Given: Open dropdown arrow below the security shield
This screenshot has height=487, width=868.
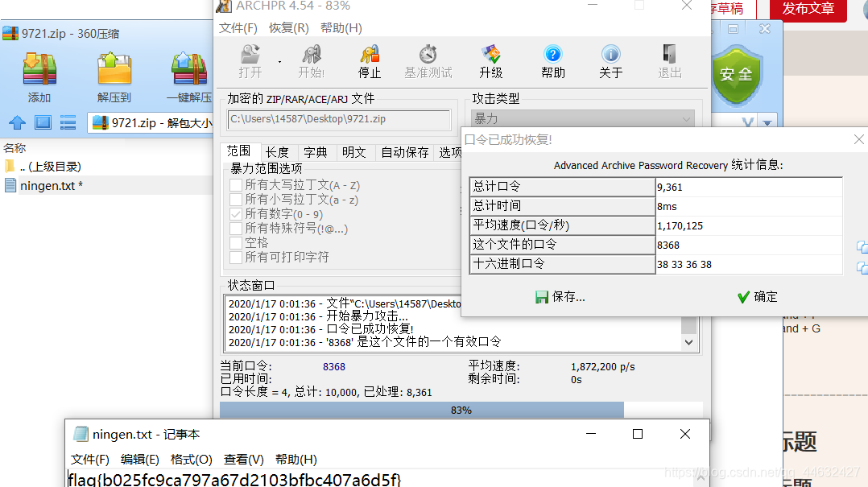Looking at the screenshot, I should pos(767,123).
